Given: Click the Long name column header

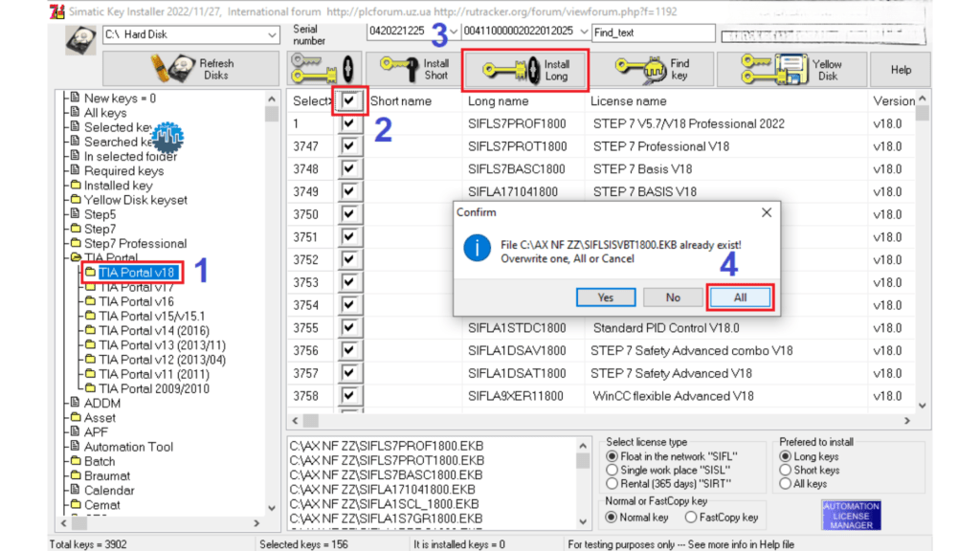Looking at the screenshot, I should tap(498, 101).
